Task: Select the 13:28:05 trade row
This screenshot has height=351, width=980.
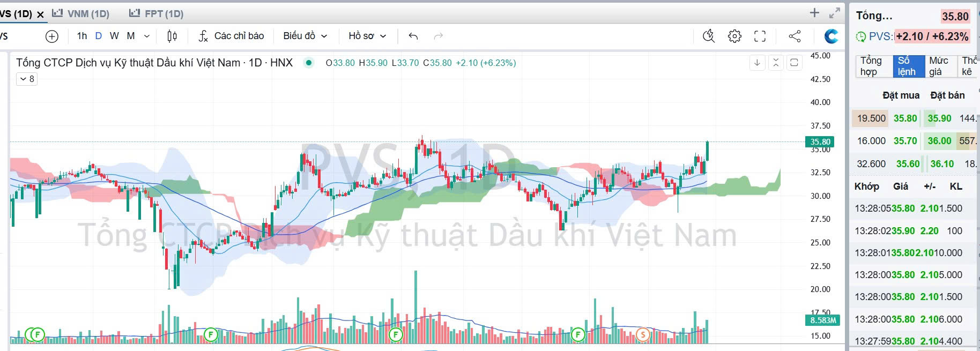Action: (x=913, y=208)
